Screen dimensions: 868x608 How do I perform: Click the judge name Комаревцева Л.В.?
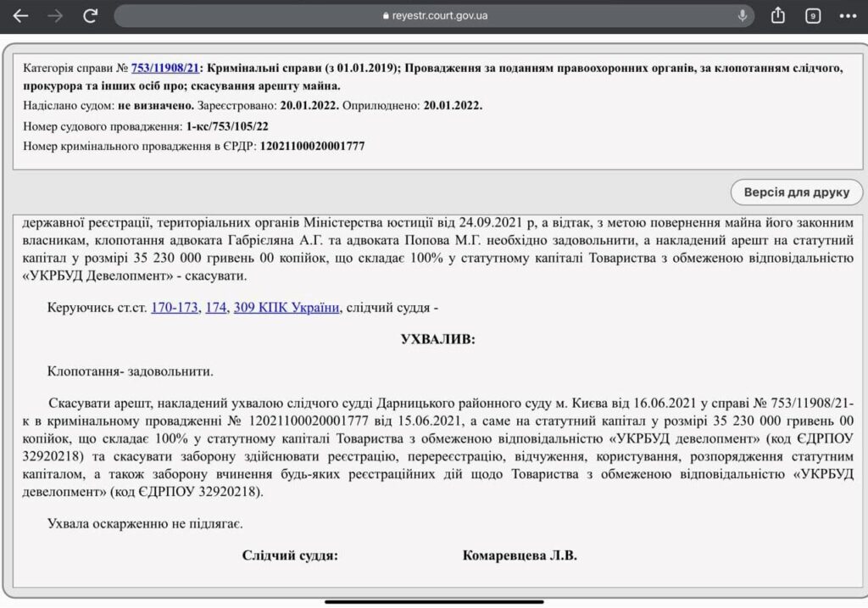tap(520, 555)
